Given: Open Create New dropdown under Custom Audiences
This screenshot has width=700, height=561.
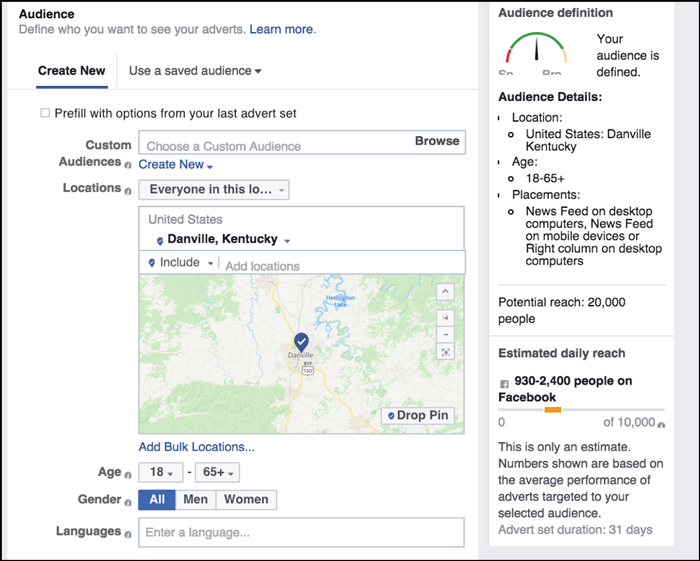Looking at the screenshot, I should point(175,165).
